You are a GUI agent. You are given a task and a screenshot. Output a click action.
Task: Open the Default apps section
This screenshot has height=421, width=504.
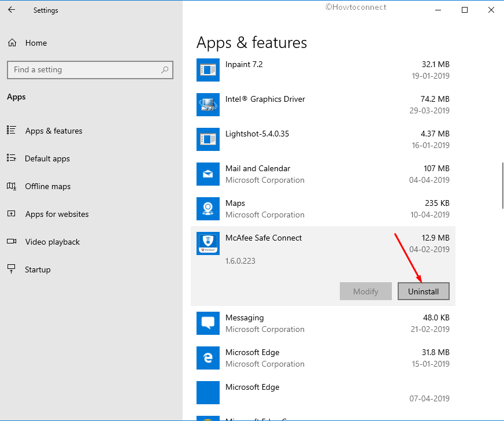click(x=47, y=158)
